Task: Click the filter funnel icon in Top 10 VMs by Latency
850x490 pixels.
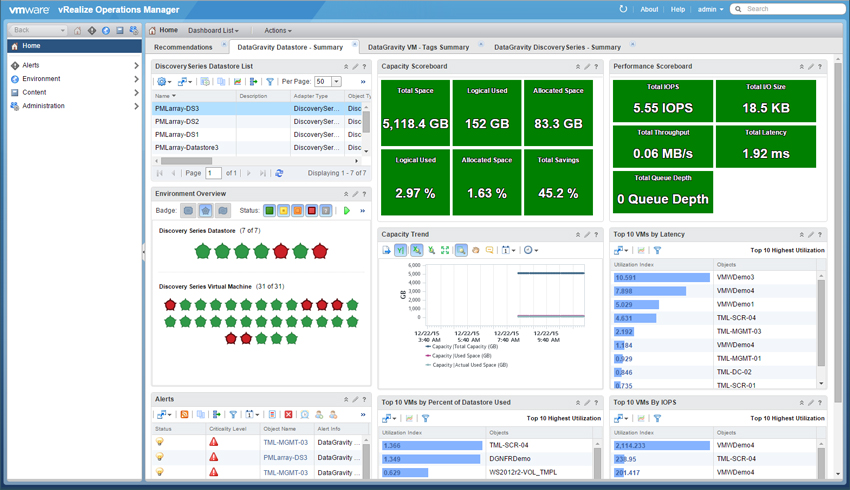Action: click(x=657, y=250)
